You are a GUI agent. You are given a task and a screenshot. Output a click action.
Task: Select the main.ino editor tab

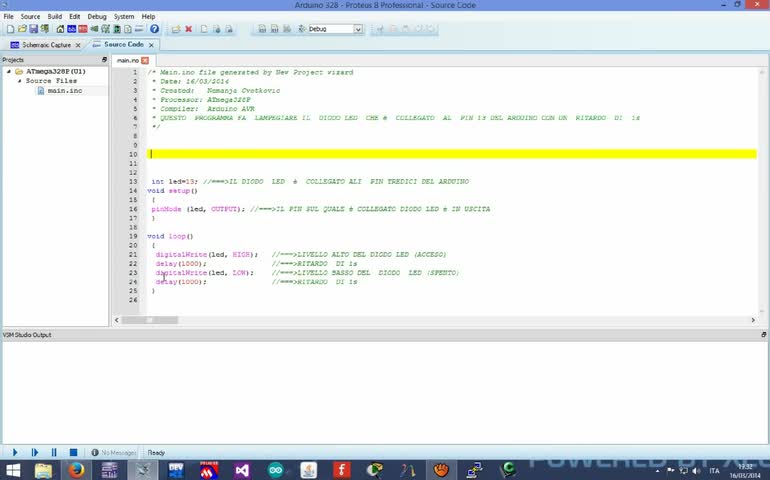pyautogui.click(x=128, y=60)
